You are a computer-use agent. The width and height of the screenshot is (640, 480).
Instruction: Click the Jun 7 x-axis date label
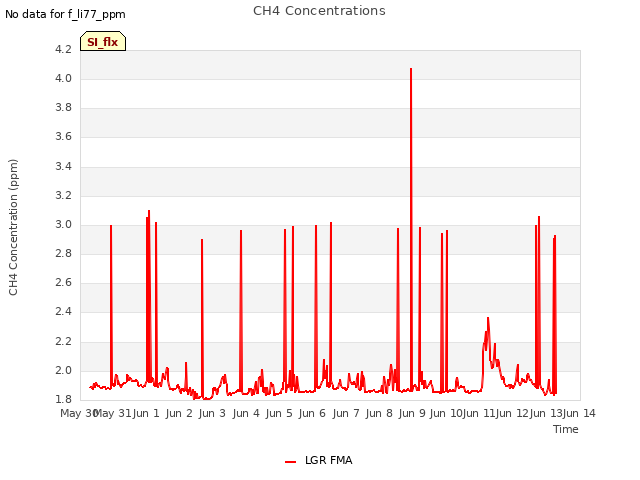pyautogui.click(x=346, y=413)
